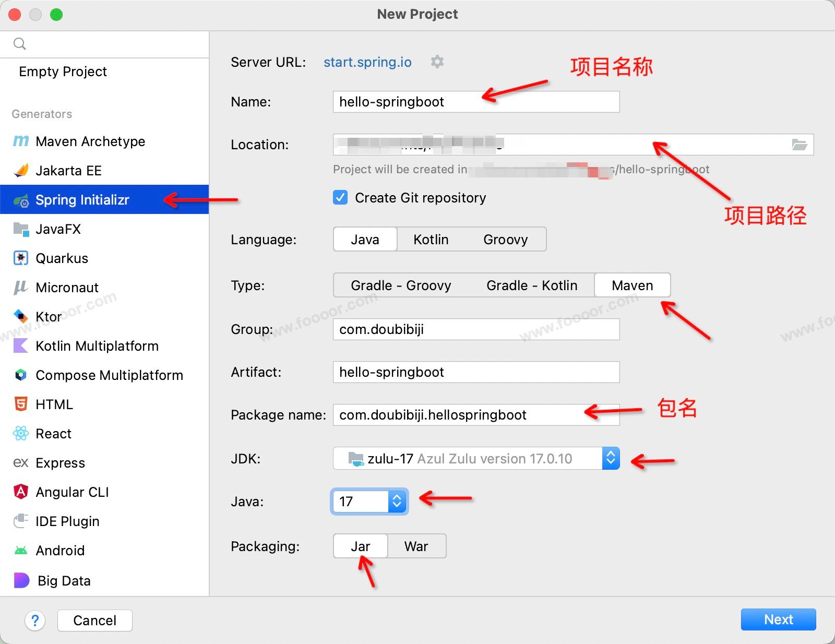
Task: Choose Gradle - Kotlin build type
Action: [x=531, y=285]
